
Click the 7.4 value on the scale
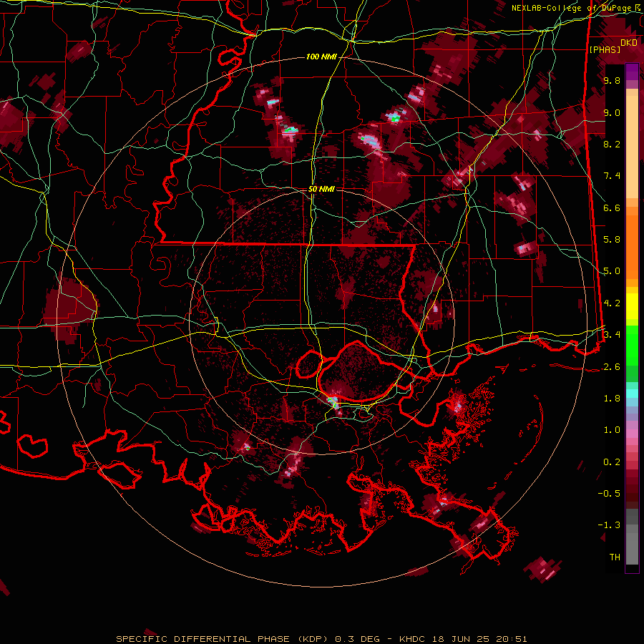pos(612,176)
